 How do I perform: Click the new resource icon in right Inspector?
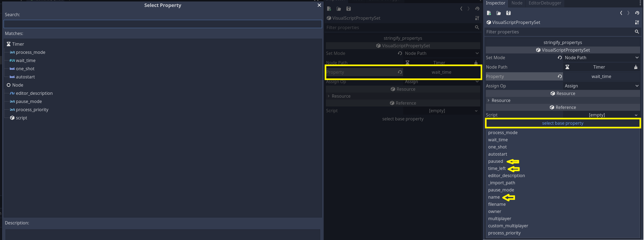[x=489, y=13]
